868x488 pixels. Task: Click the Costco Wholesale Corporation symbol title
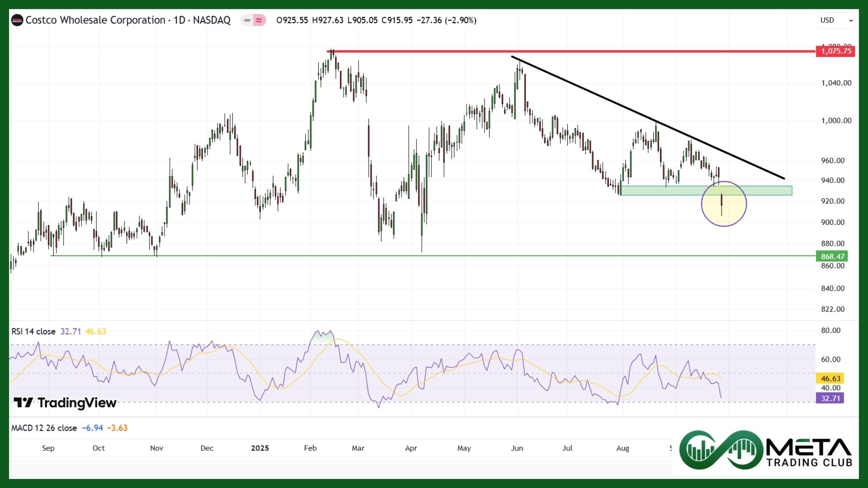tap(95, 20)
